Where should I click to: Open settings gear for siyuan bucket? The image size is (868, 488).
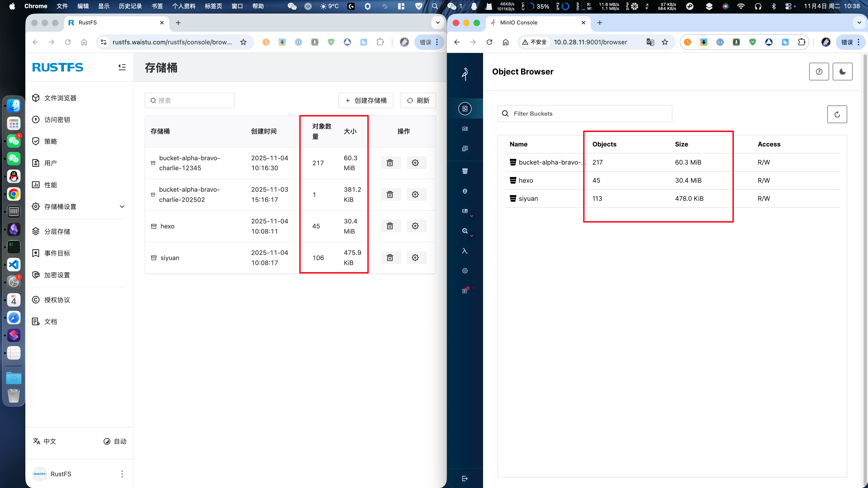click(x=415, y=258)
